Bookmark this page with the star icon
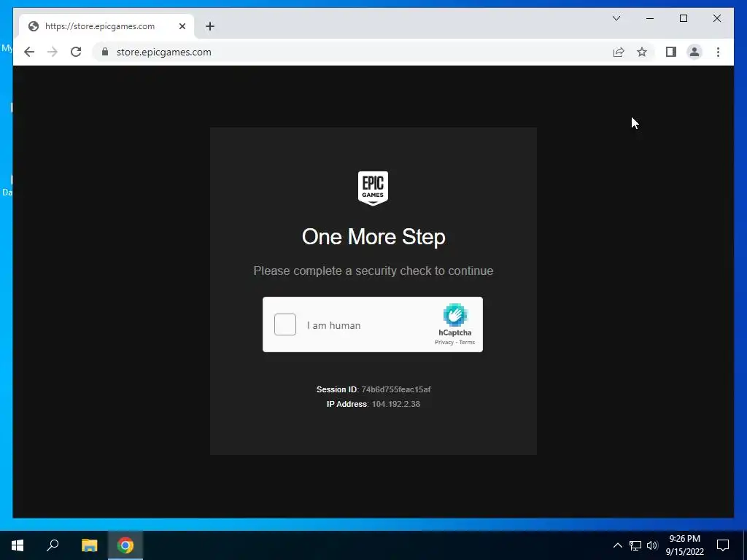This screenshot has width=747, height=560. [x=642, y=52]
